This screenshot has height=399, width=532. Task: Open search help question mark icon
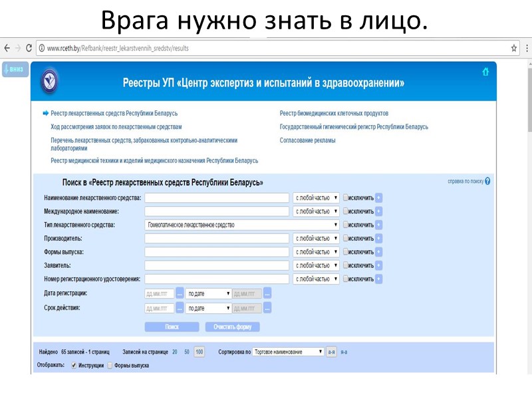(x=487, y=181)
